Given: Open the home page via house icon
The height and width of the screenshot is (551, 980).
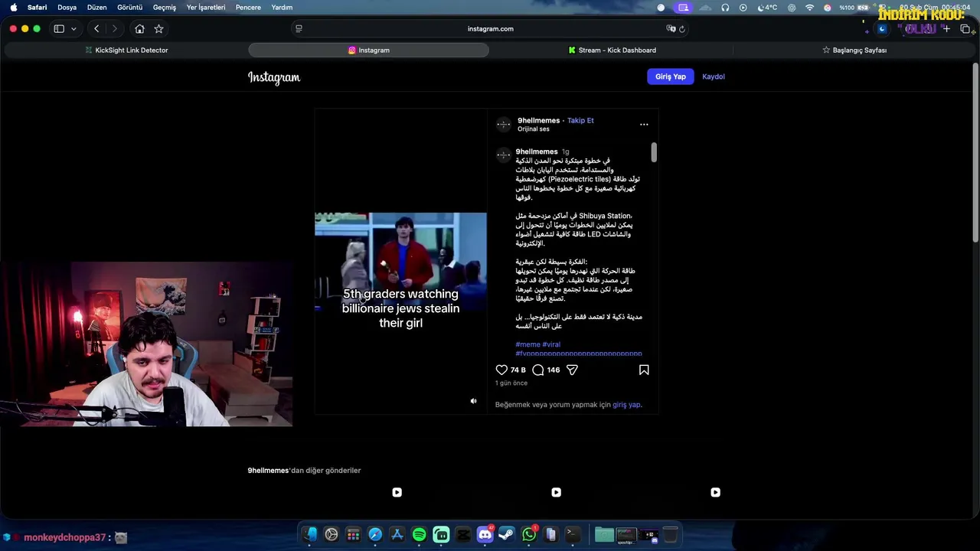Looking at the screenshot, I should coord(139,28).
